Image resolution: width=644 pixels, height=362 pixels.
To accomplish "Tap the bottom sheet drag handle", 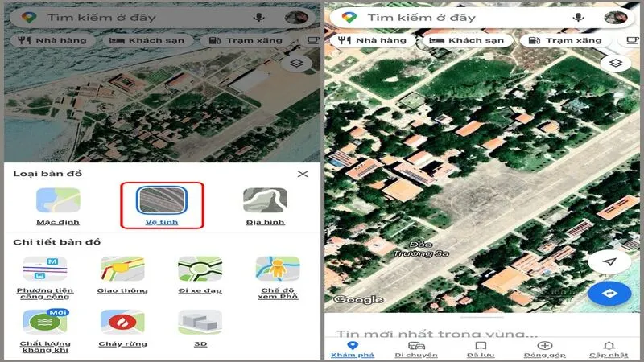I will pos(481,317).
